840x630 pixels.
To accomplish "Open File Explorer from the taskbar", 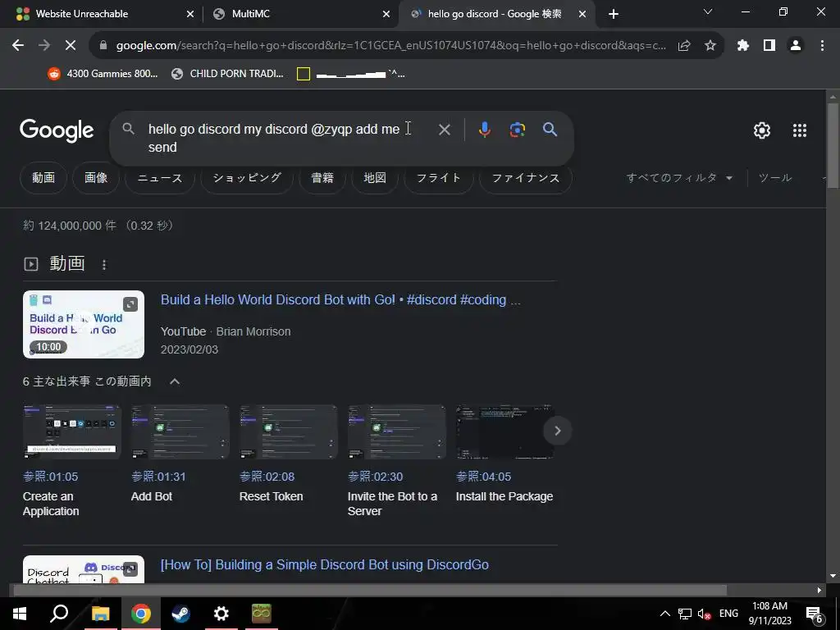I will point(100,614).
